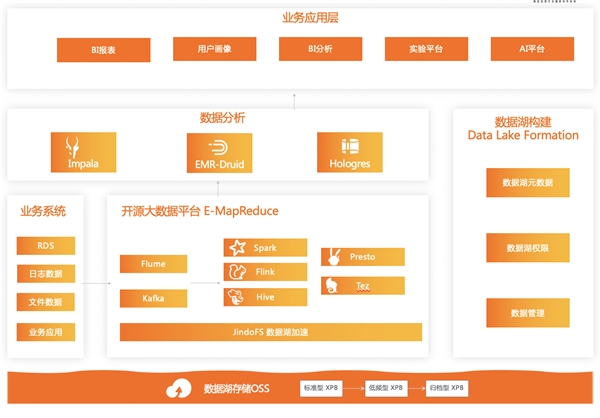Click the Presto label text
The height and width of the screenshot is (418, 600).
coord(362,257)
